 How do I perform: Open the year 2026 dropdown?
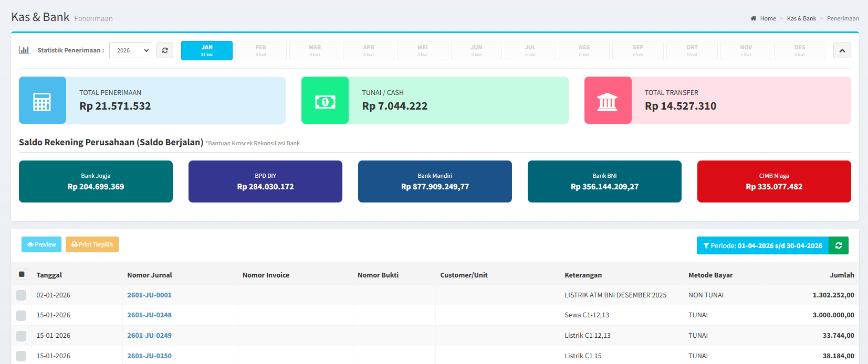[x=130, y=50]
